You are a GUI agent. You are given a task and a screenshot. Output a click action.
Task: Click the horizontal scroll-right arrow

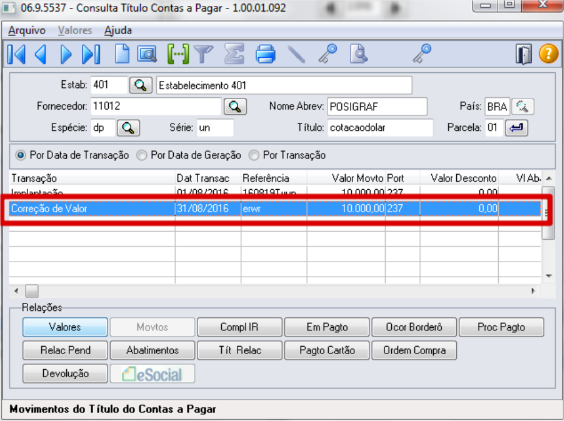pos(533,291)
